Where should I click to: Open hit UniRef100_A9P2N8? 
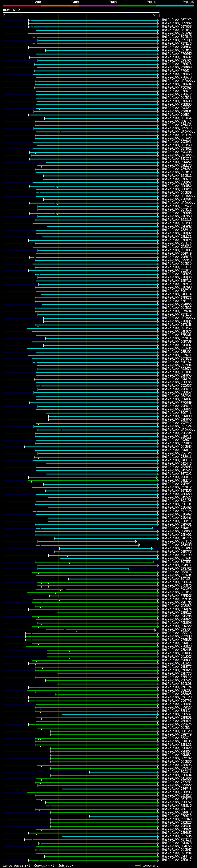coord(176,616)
